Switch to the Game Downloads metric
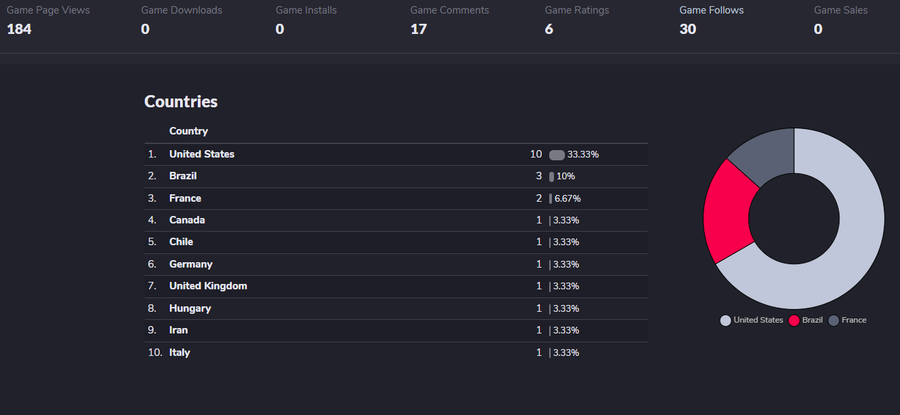The width and height of the screenshot is (900, 415). coord(181,19)
